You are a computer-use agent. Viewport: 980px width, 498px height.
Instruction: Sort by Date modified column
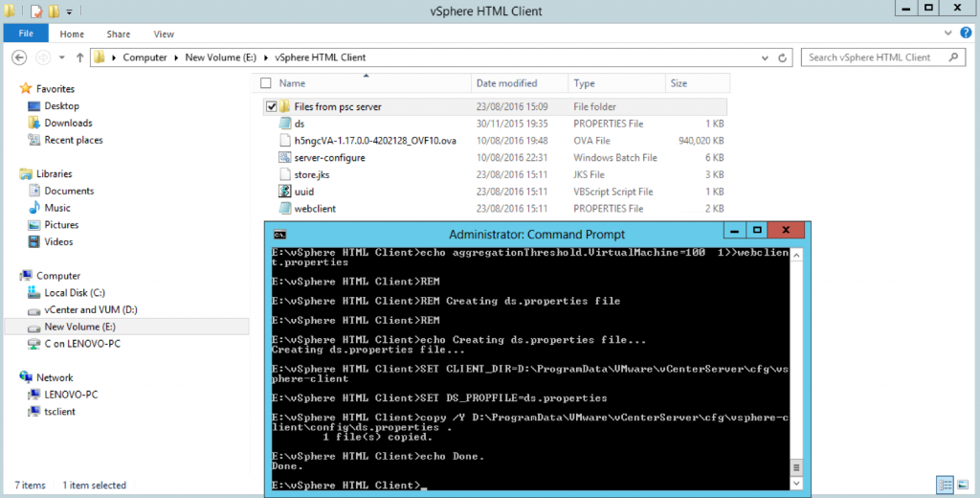[x=506, y=83]
